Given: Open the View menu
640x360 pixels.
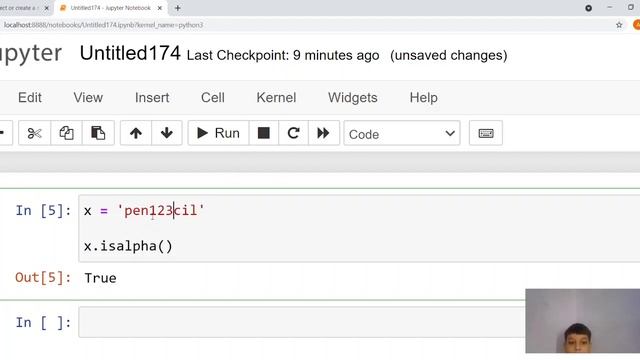Looking at the screenshot, I should click(88, 98).
